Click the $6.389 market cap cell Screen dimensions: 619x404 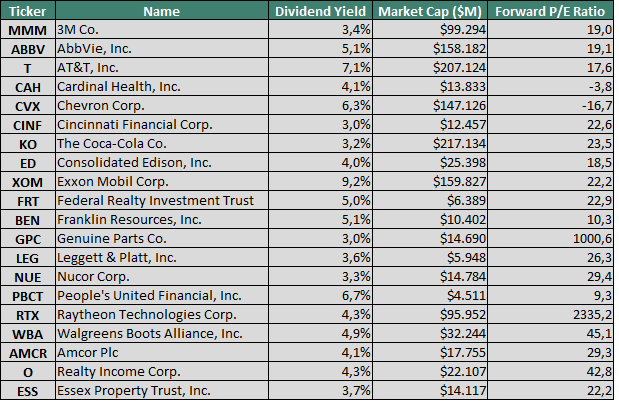431,200
